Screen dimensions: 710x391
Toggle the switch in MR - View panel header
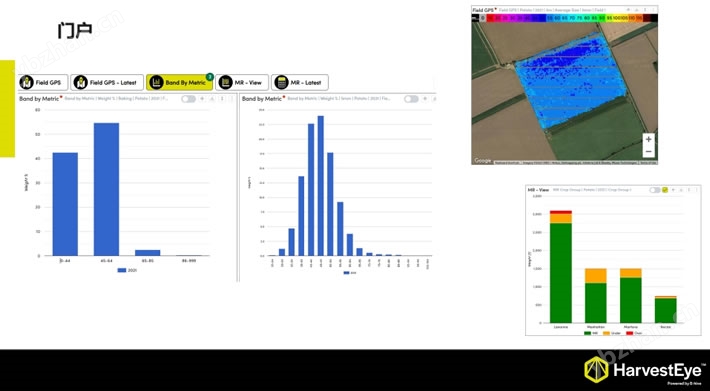coord(655,190)
